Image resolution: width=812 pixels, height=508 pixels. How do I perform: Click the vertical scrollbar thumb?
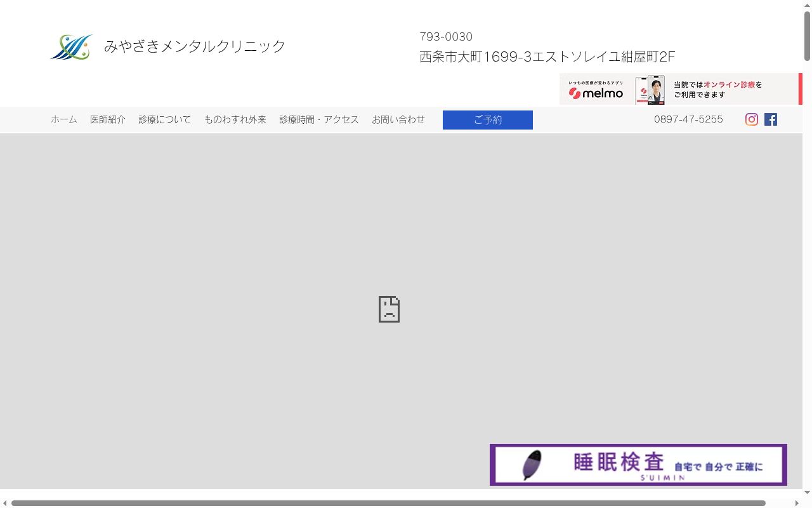tap(807, 36)
